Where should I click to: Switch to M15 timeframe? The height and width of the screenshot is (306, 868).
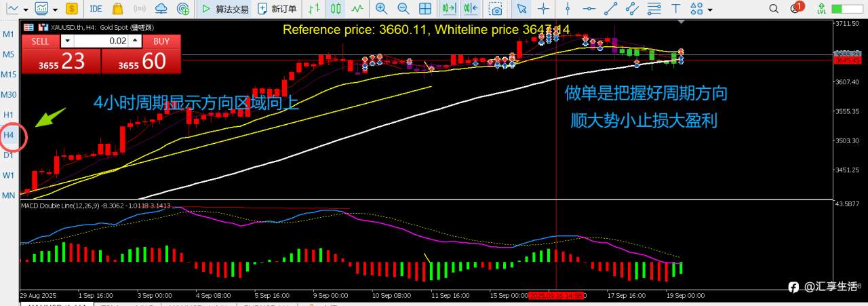pyautogui.click(x=8, y=74)
